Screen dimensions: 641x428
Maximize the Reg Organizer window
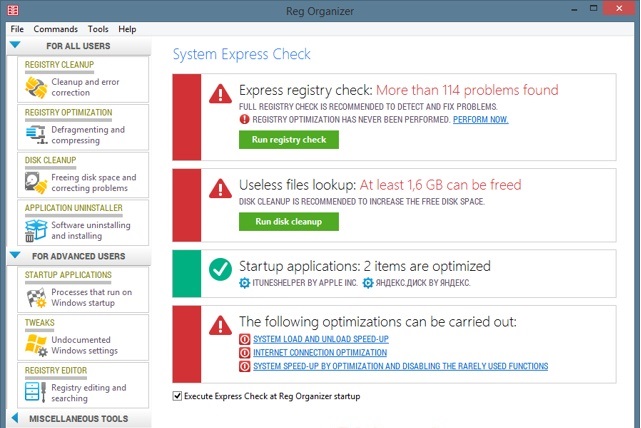coord(594,8)
